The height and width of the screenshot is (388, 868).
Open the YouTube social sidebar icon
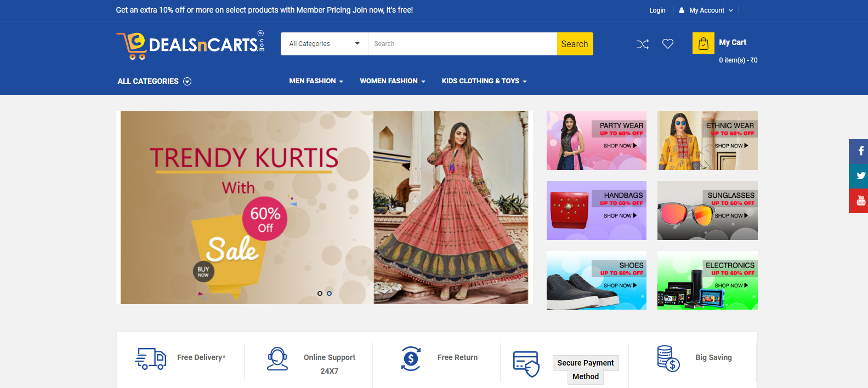(x=860, y=201)
